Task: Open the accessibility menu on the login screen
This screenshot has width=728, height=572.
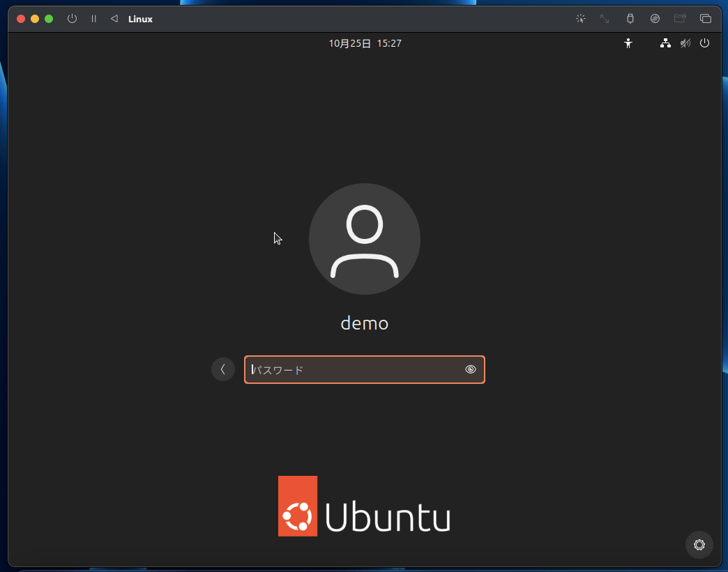Action: [628, 43]
